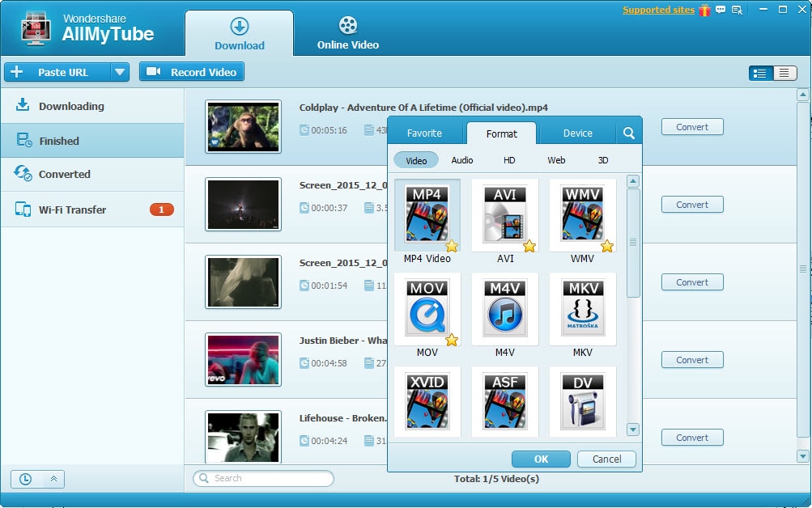This screenshot has width=812, height=508.
Task: Click the Wi-Fi Transfer notification badge
Action: coord(162,210)
